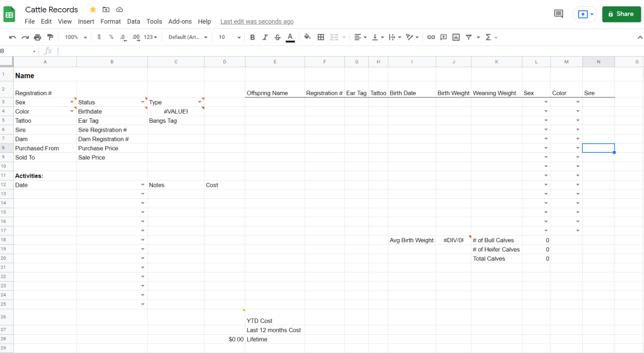Screen dimensions: 644x353
Task: Select the paint format tool
Action: [50, 37]
